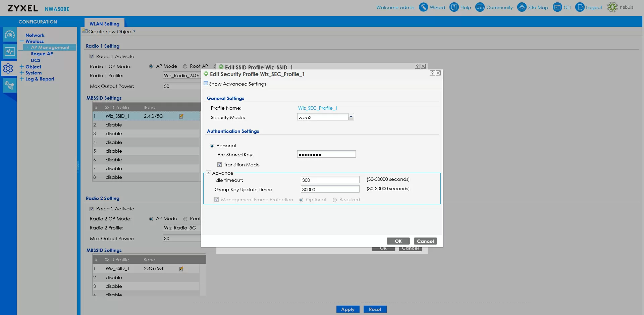Launch the CLI console icon
644x315 pixels.
pos(557,7)
